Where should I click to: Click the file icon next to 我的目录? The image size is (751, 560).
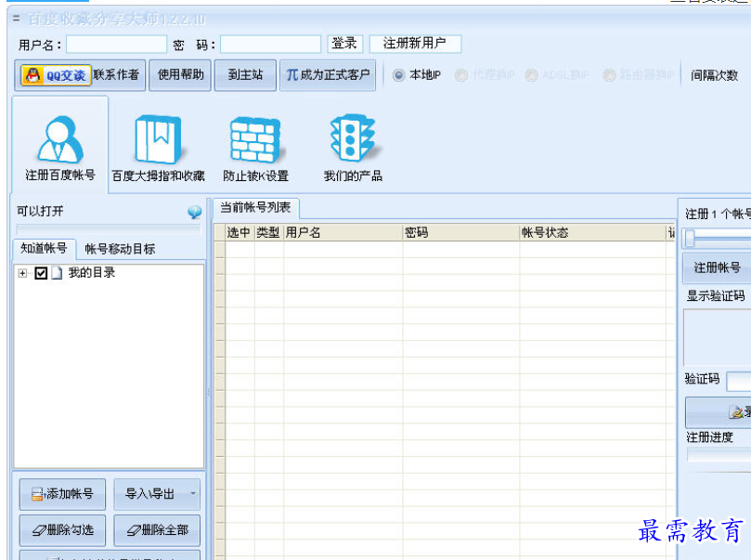coord(57,273)
